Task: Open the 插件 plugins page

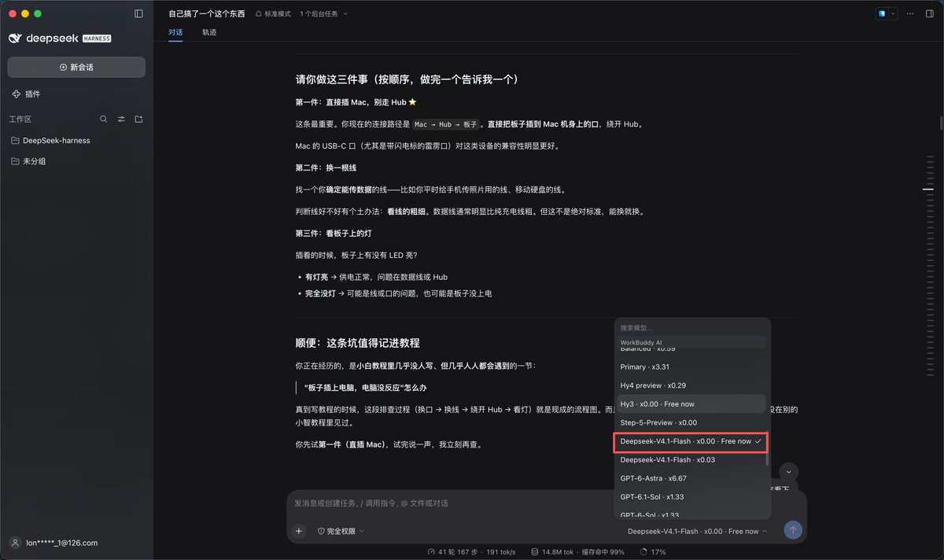Action: [27, 94]
